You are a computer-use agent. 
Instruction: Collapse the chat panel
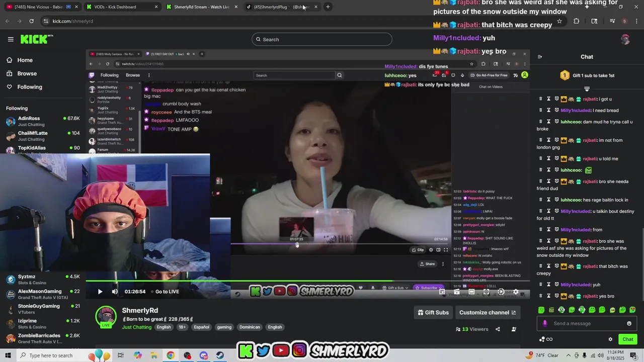[x=540, y=57]
